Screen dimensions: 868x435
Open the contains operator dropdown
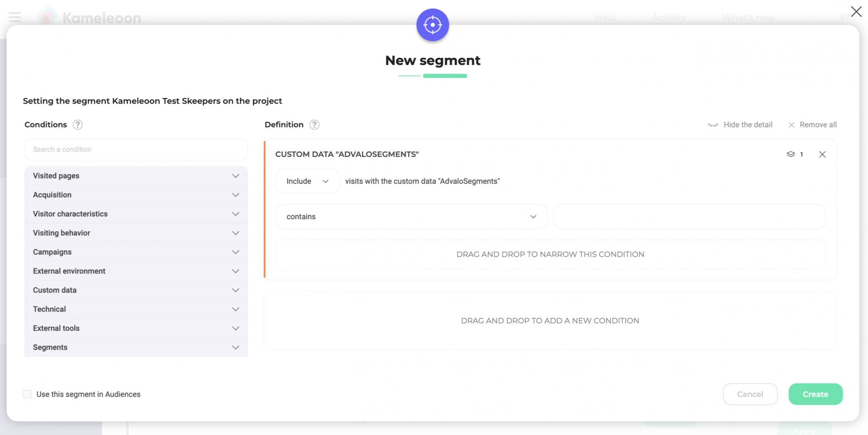pos(411,217)
